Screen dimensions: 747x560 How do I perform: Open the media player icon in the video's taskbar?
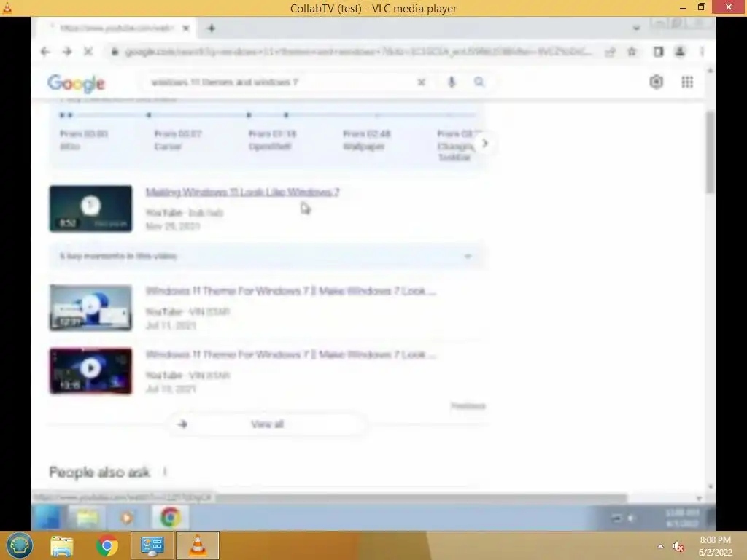click(x=127, y=518)
